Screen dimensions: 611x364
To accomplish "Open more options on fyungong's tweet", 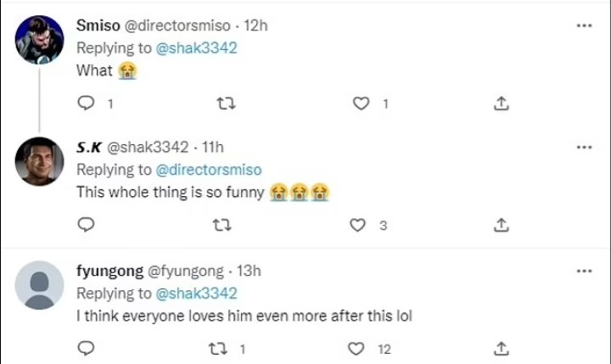I will (584, 271).
